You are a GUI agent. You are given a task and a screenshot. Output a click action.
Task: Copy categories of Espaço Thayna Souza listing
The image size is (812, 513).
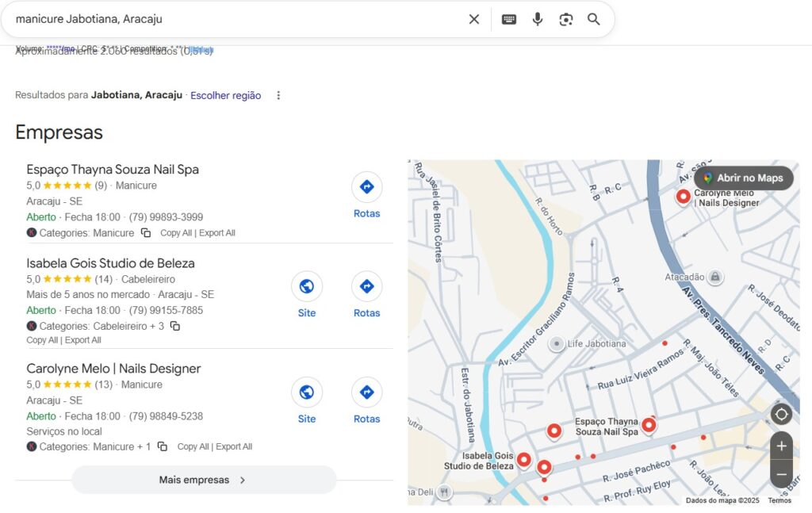[146, 233]
